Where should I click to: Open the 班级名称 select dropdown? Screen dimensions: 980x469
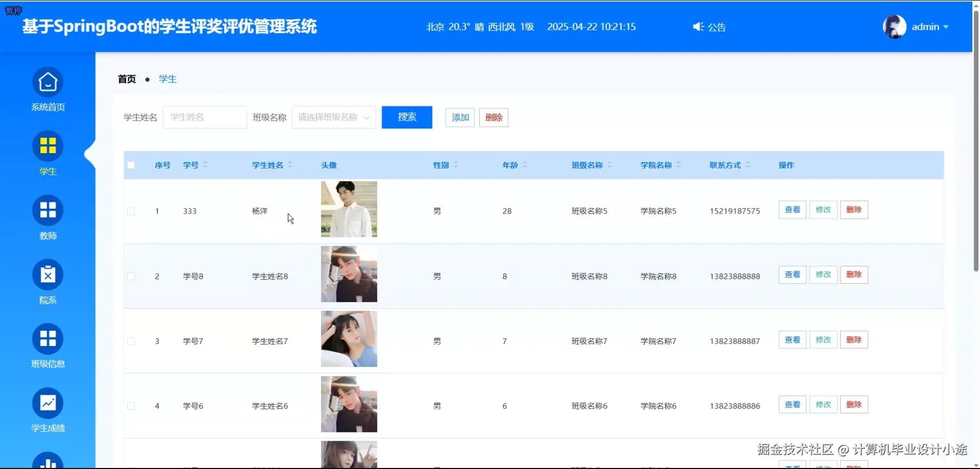[x=334, y=117]
